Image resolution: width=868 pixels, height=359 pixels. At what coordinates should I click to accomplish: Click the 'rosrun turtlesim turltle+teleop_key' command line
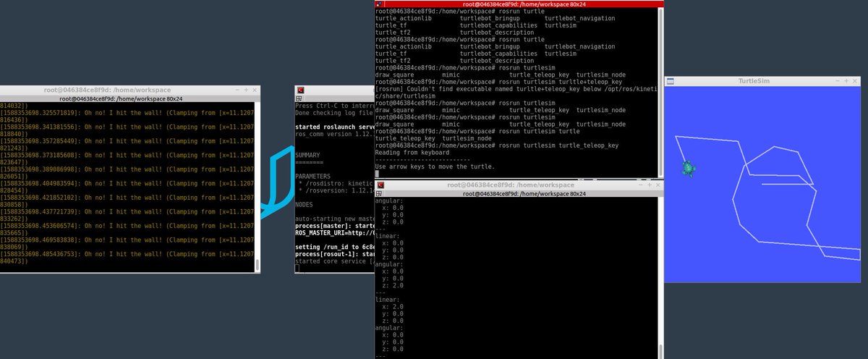498,82
